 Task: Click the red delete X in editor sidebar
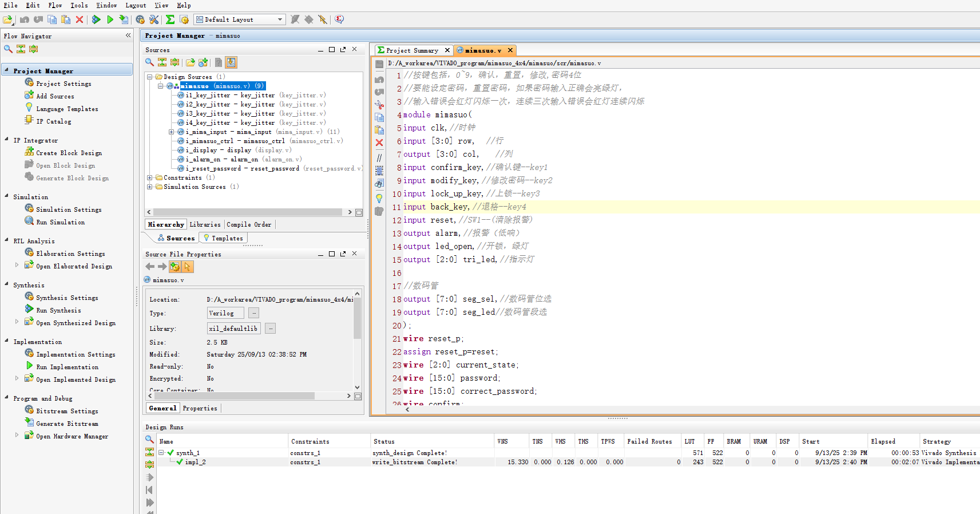[379, 143]
